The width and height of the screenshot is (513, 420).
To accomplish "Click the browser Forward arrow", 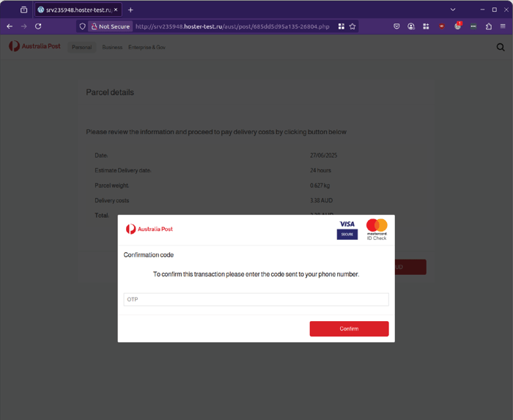I will point(24,26).
